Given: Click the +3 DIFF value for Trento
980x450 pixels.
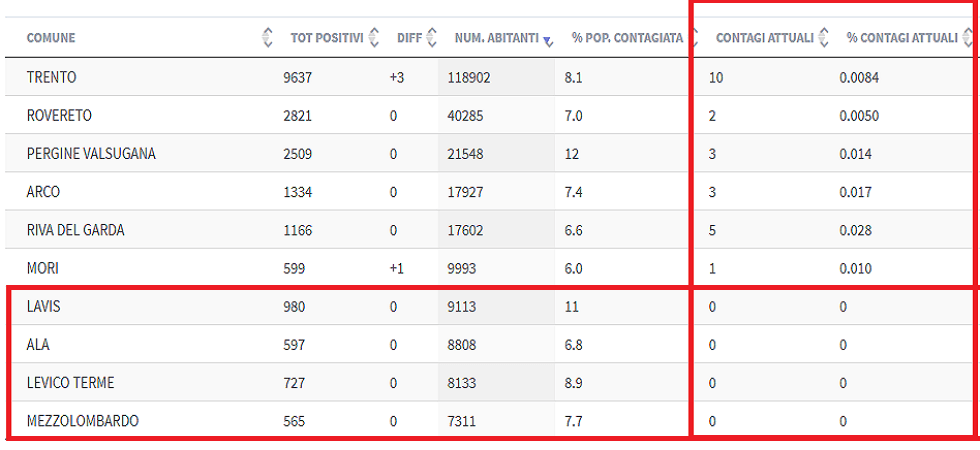Looking at the screenshot, I should (x=397, y=77).
